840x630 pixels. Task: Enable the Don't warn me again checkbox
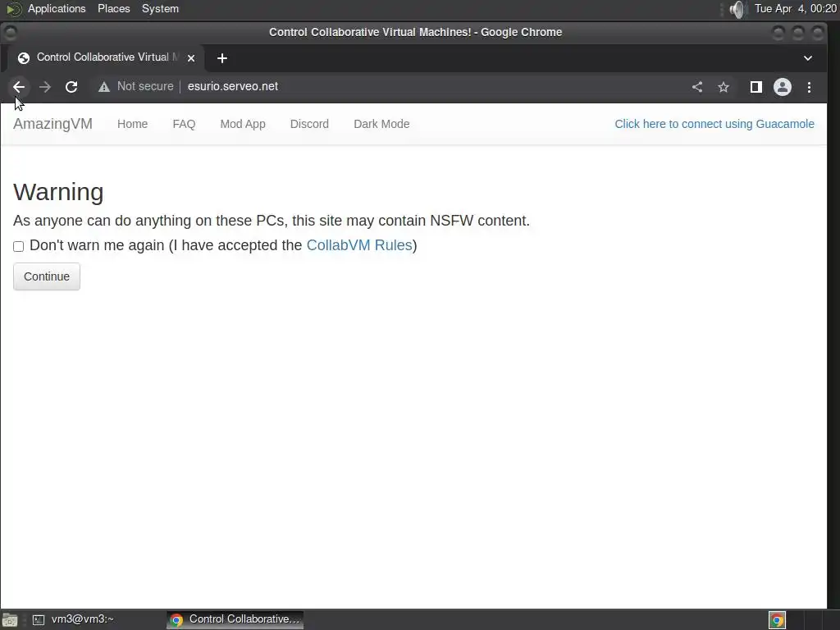click(18, 246)
